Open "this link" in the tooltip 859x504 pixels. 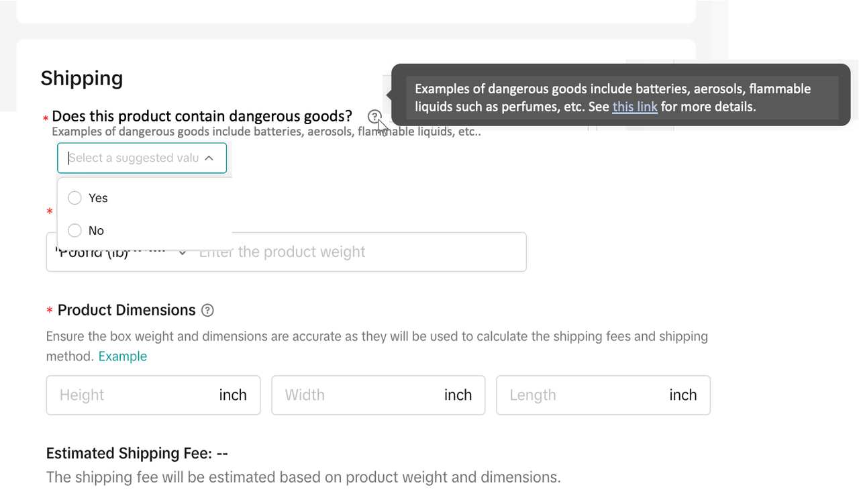tap(634, 107)
